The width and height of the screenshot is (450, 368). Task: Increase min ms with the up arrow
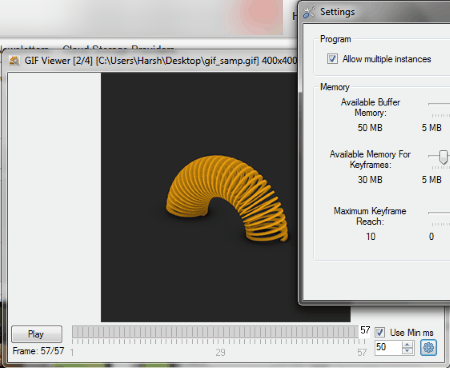point(407,345)
